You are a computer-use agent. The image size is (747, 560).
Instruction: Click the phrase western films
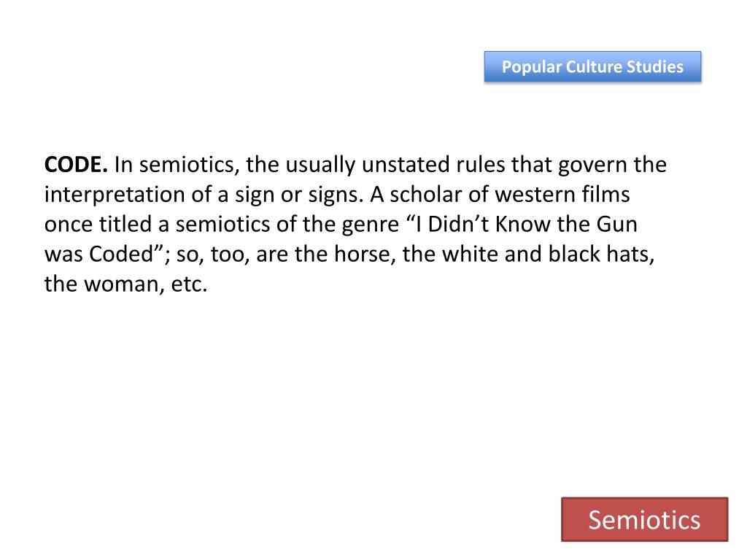562,195
